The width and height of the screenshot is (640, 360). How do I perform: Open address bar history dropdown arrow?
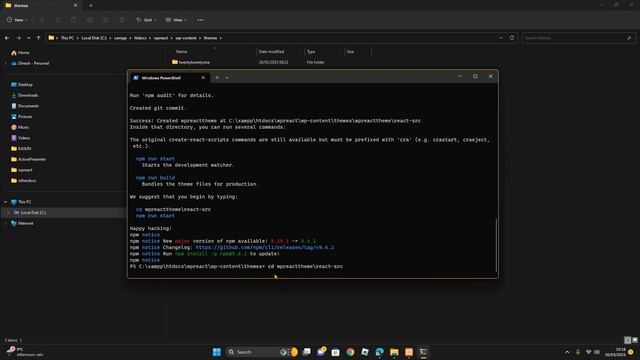tap(501, 38)
